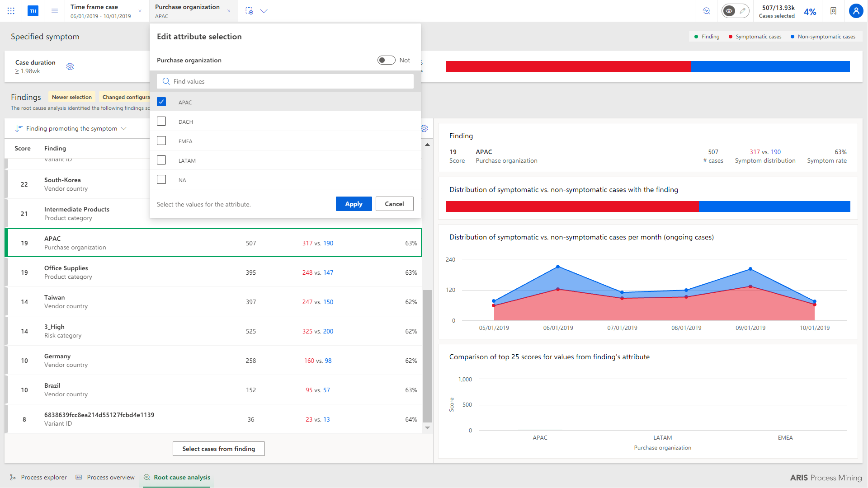
Task: Click the user profile avatar icon
Action: pos(856,11)
